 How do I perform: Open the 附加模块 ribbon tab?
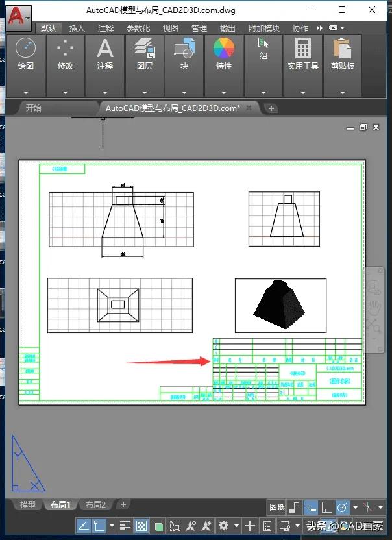click(x=264, y=29)
